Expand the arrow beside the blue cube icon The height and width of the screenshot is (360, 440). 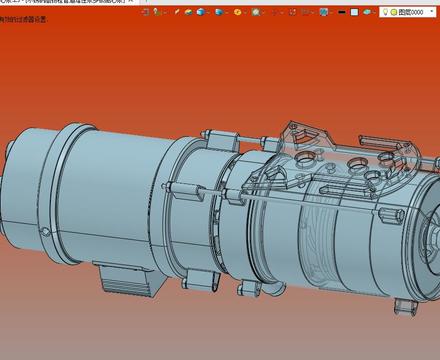point(208,13)
